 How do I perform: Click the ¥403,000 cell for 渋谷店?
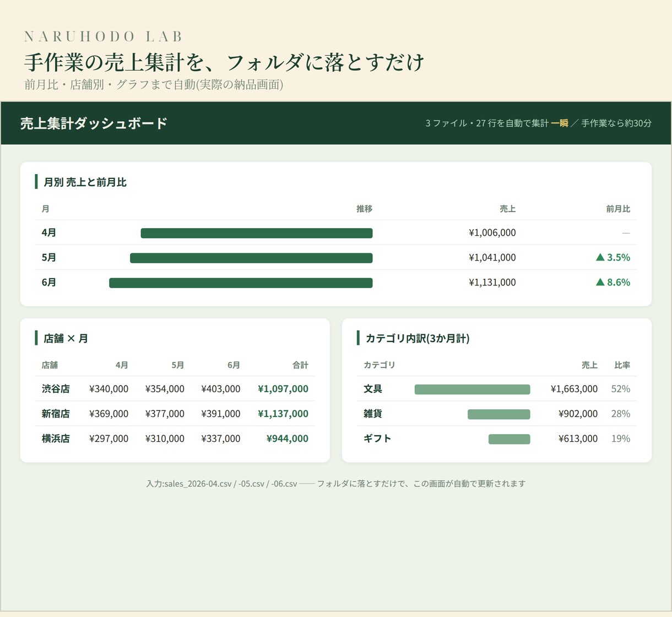coord(221,388)
